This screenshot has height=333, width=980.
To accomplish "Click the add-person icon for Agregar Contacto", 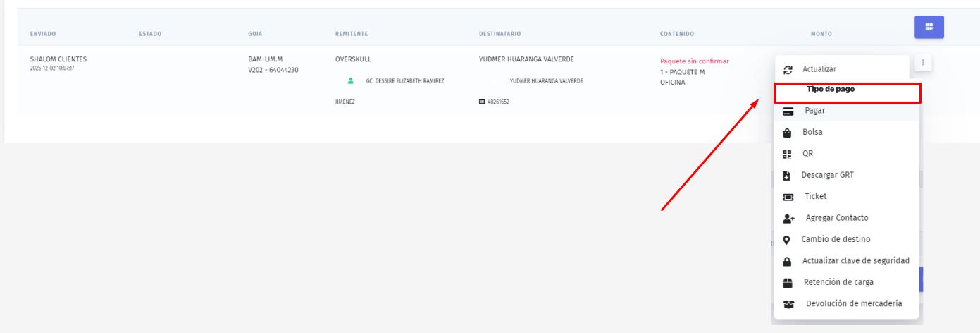I will click(789, 219).
